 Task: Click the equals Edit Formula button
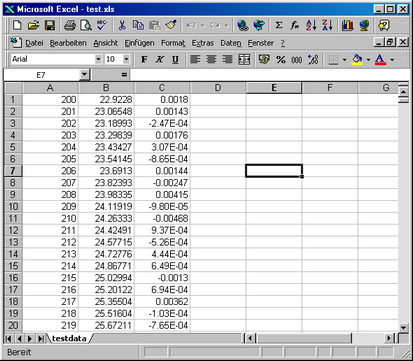coord(124,75)
